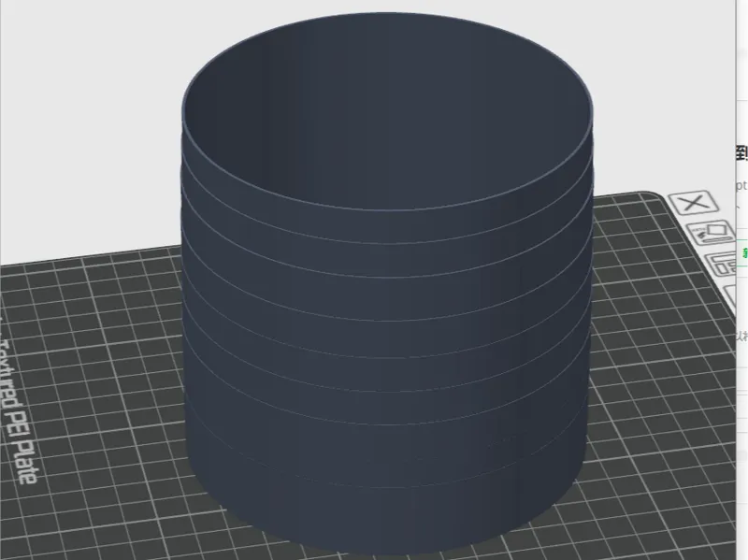Click the auto-orient icon beside the plate
The height and width of the screenshot is (560, 748).
click(x=711, y=232)
